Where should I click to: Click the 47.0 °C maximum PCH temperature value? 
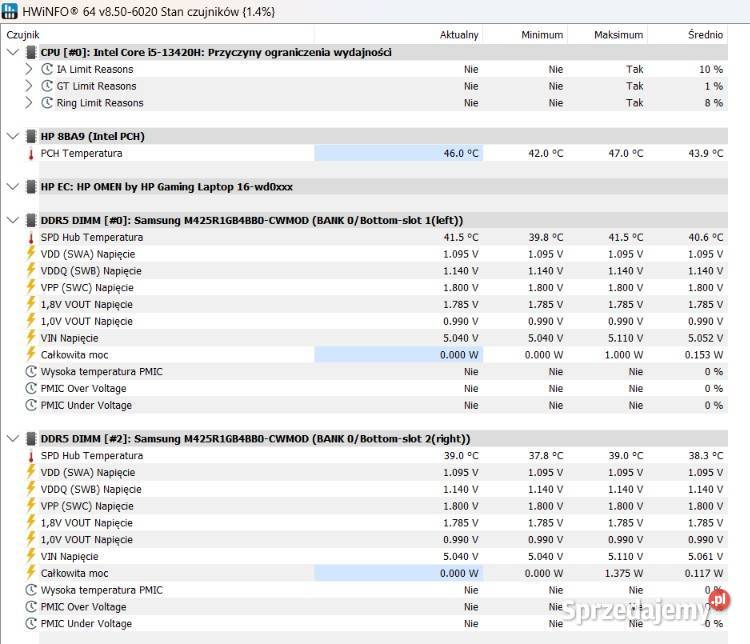(x=626, y=153)
